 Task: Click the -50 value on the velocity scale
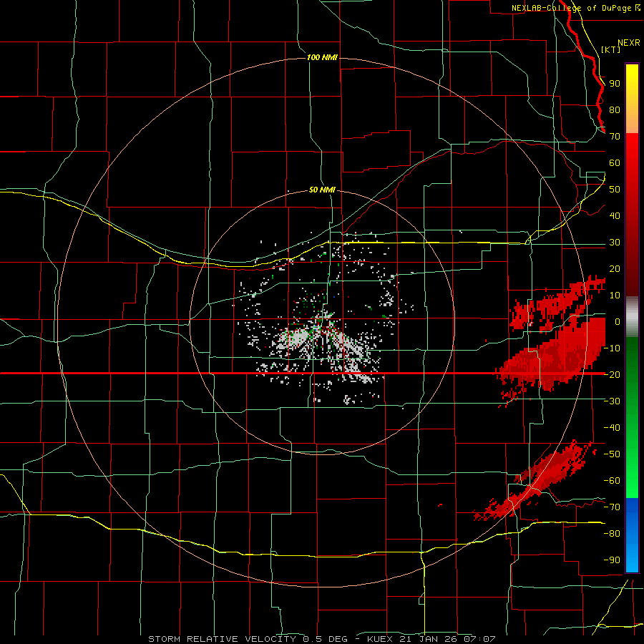click(x=612, y=454)
